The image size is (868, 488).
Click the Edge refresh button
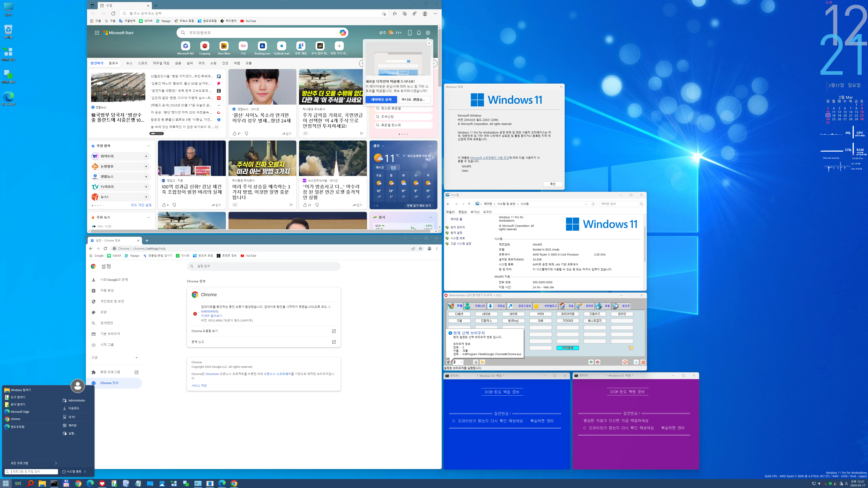(113, 14)
